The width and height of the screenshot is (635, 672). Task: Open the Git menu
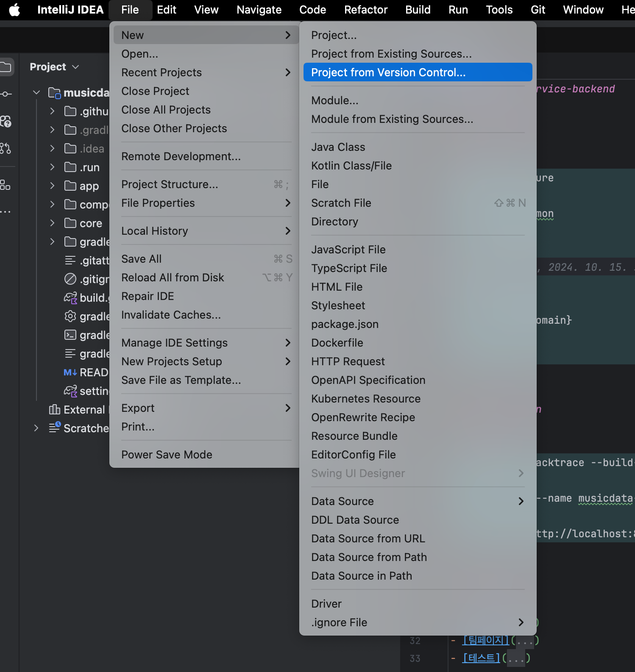(x=538, y=10)
